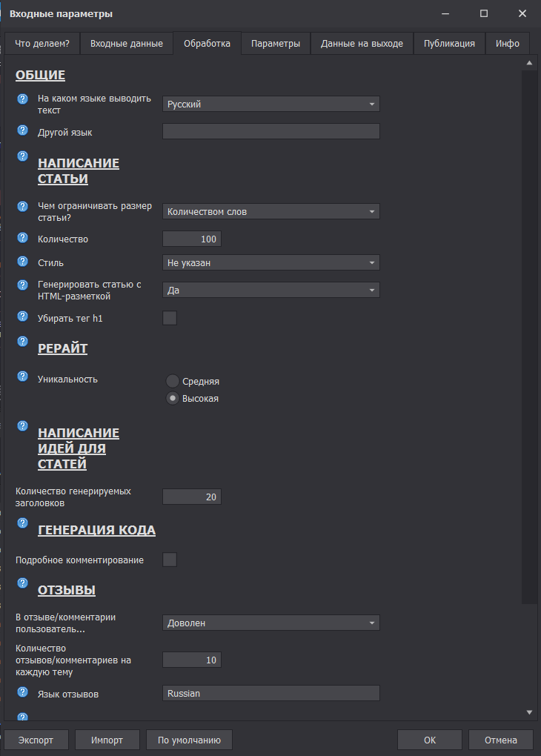Image resolution: width=541 pixels, height=756 pixels.
Task: Click scrollbar down arrow
Action: tap(529, 712)
